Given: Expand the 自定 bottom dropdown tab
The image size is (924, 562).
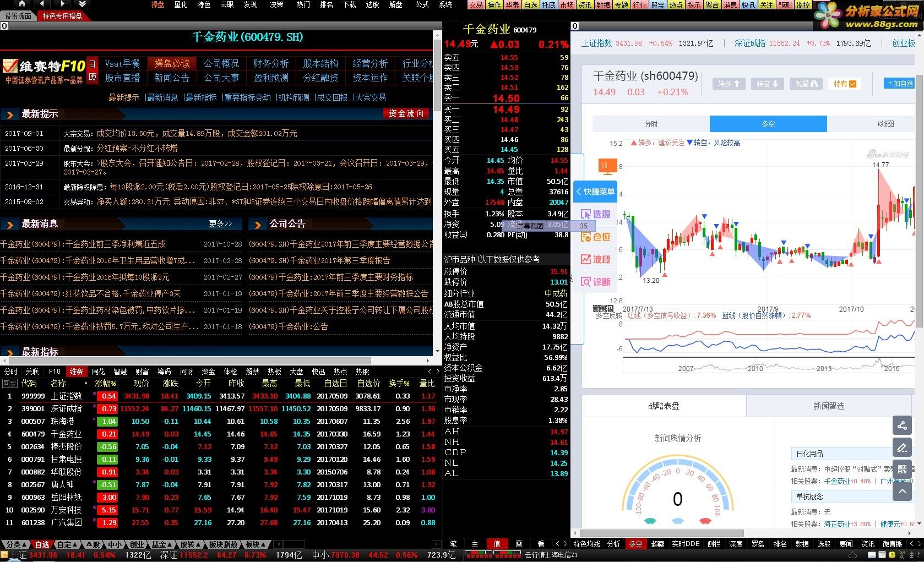Looking at the screenshot, I should click(68, 544).
